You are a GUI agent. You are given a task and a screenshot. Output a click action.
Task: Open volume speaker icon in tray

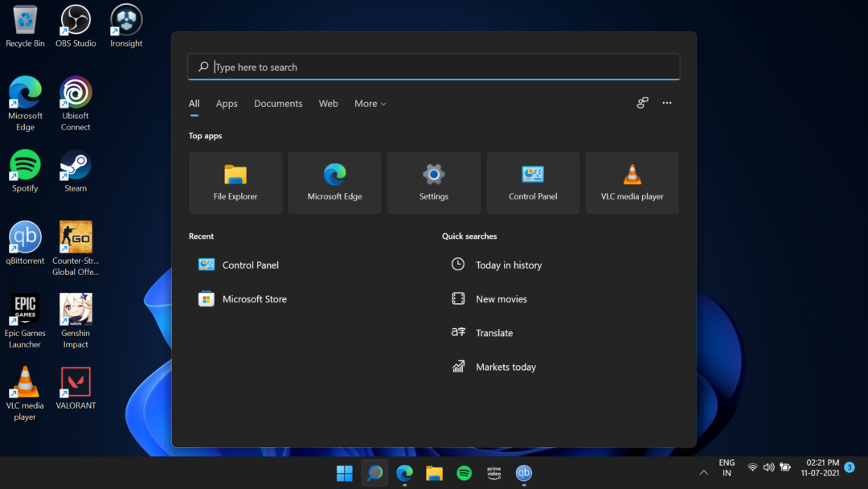(768, 467)
